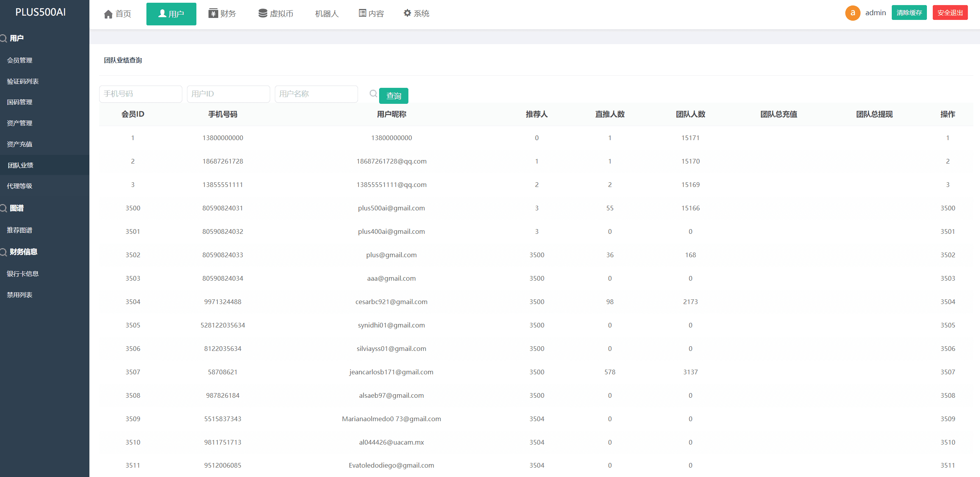Click the 清除缓存 button

(909, 13)
